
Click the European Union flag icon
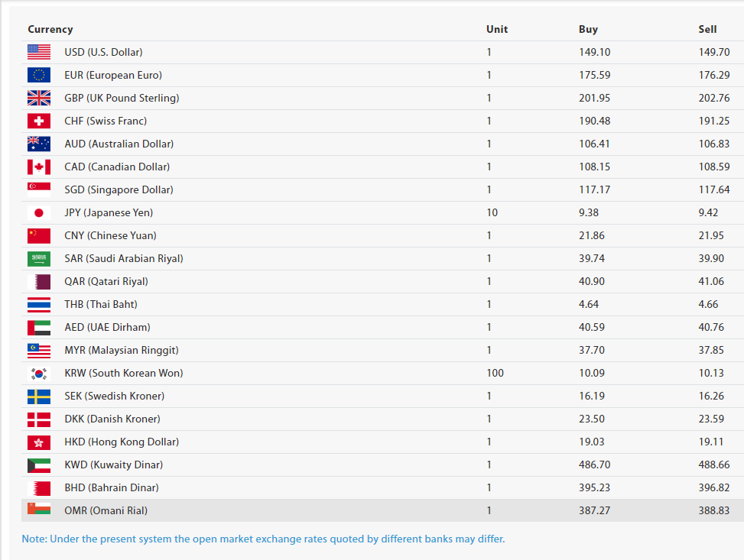(x=39, y=75)
